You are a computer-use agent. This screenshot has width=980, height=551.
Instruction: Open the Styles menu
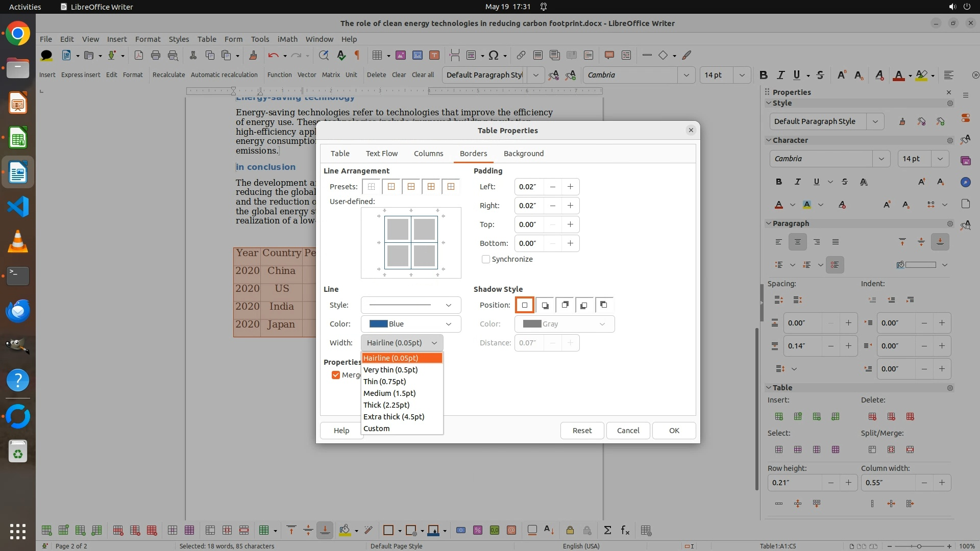click(179, 39)
